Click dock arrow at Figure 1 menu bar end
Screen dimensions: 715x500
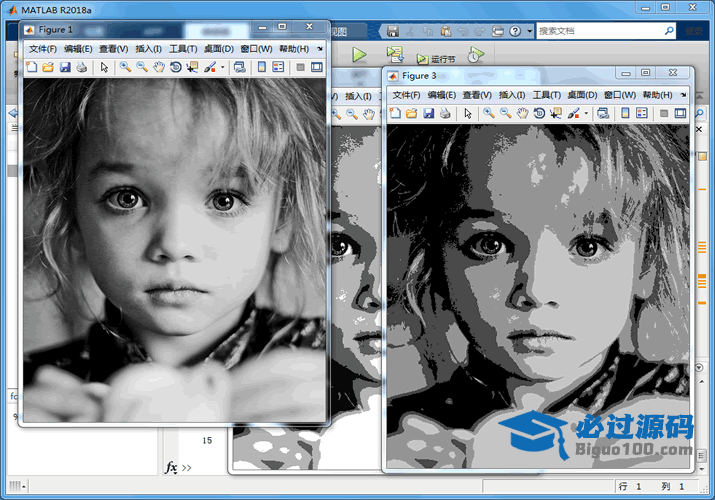point(320,48)
